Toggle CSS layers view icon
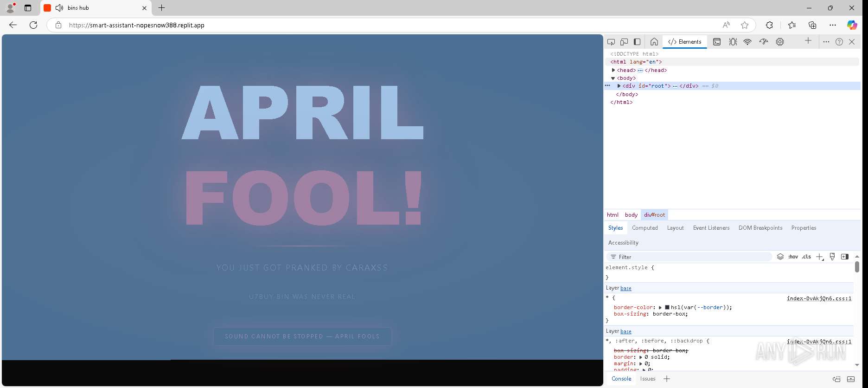Screen dimensions: 868x388 click(x=780, y=257)
